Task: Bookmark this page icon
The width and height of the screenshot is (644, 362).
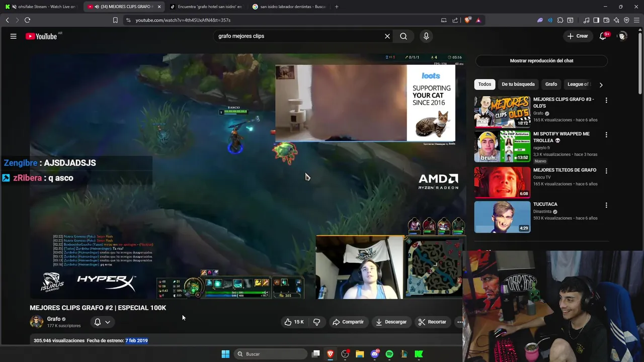Action: click(x=115, y=20)
